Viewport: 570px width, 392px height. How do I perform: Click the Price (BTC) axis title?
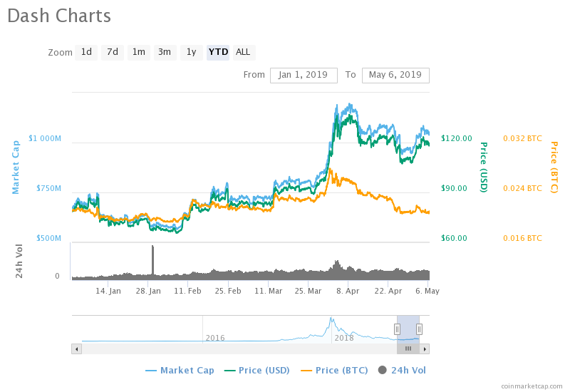click(554, 167)
